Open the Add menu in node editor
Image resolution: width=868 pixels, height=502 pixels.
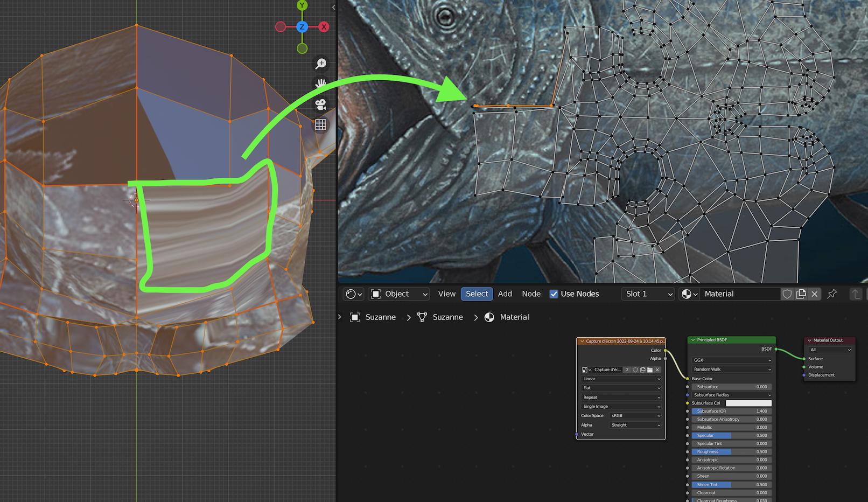[x=505, y=294]
